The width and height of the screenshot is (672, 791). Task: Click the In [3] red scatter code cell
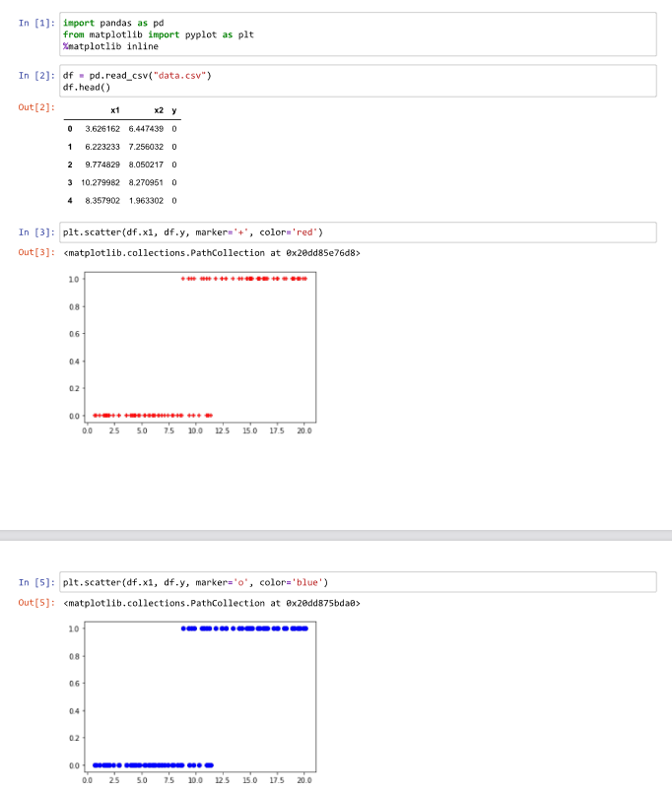[x=358, y=232]
